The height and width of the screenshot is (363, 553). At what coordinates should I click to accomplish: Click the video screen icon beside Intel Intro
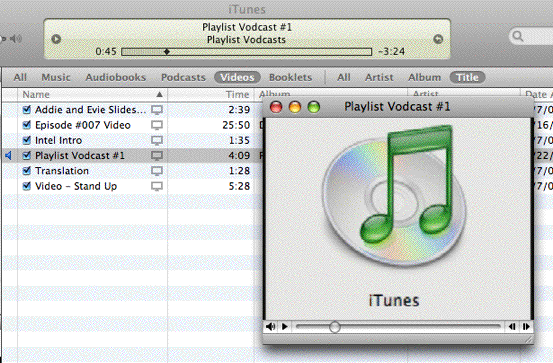[157, 140]
